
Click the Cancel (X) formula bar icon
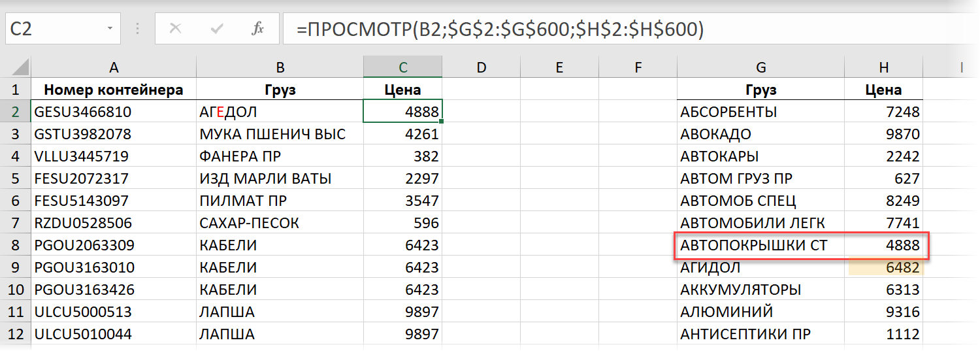click(175, 29)
